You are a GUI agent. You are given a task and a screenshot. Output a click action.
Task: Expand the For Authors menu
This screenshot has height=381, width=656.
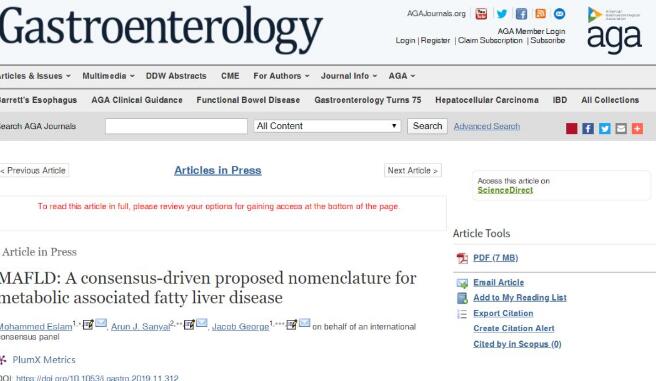281,76
